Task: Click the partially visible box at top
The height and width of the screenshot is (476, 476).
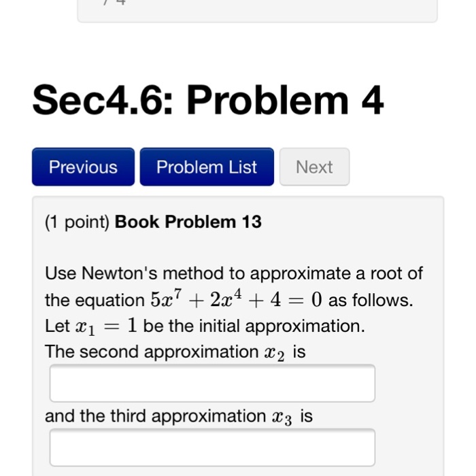Action: coord(257,10)
